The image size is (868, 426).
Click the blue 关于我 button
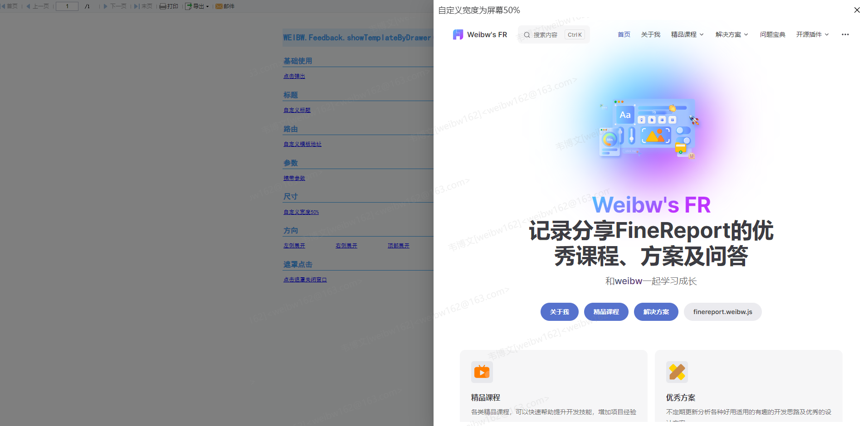[560, 312]
